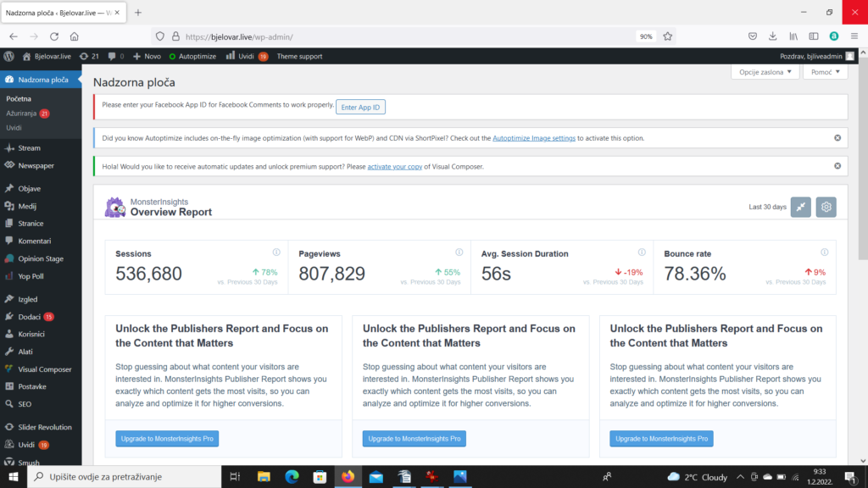The image size is (868, 488).
Task: Open MonsterInsights widget settings gear
Action: point(826,207)
